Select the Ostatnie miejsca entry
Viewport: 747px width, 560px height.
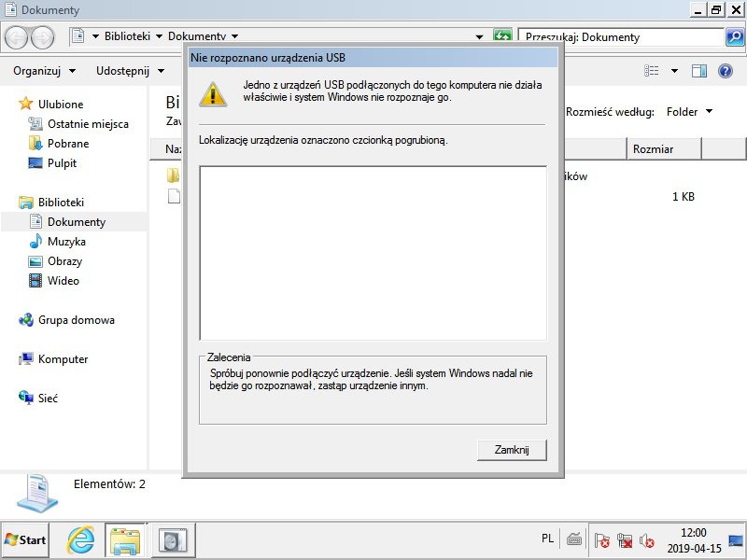point(88,124)
